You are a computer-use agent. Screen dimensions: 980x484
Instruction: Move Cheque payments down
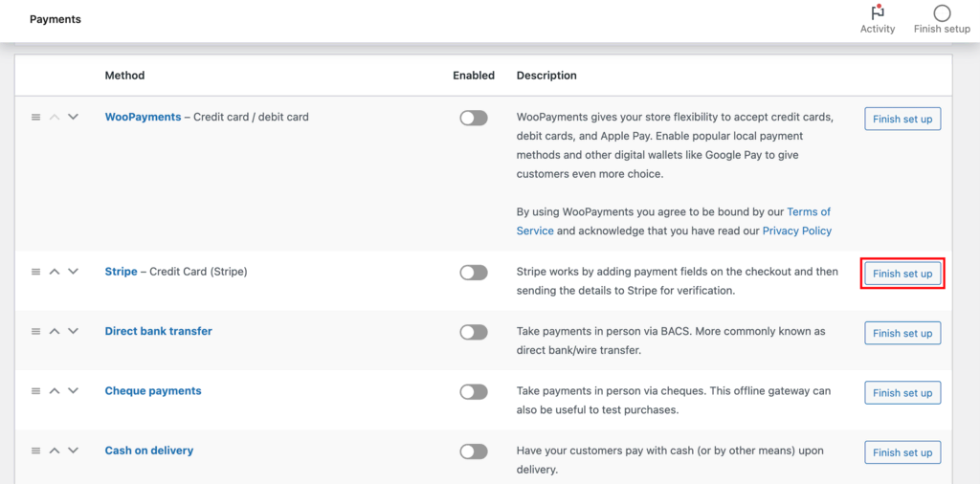pyautogui.click(x=73, y=391)
